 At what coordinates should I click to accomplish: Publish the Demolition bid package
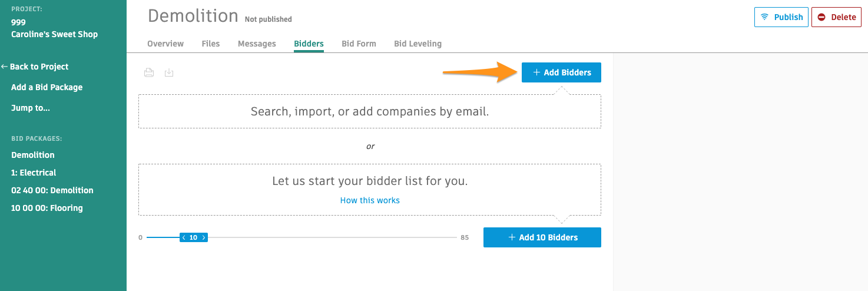pyautogui.click(x=781, y=17)
